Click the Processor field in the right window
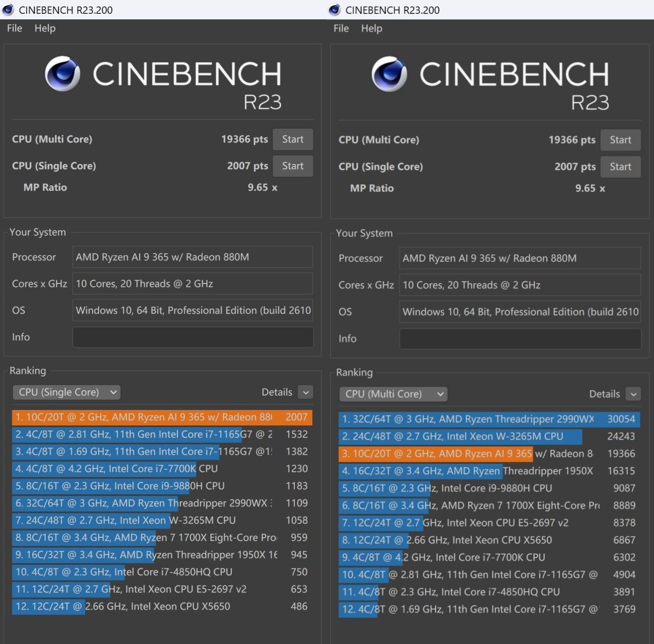The image size is (654, 644). pos(520,258)
